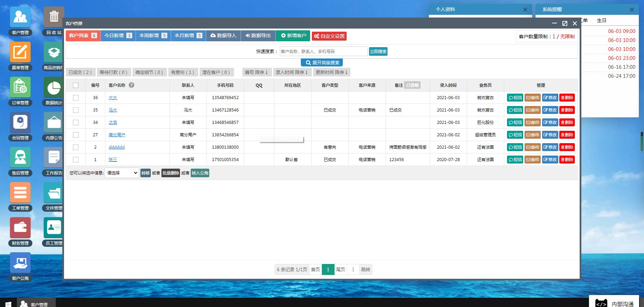Open the 跟单管理 desktop icon
The width and height of the screenshot is (644, 307).
click(20, 52)
